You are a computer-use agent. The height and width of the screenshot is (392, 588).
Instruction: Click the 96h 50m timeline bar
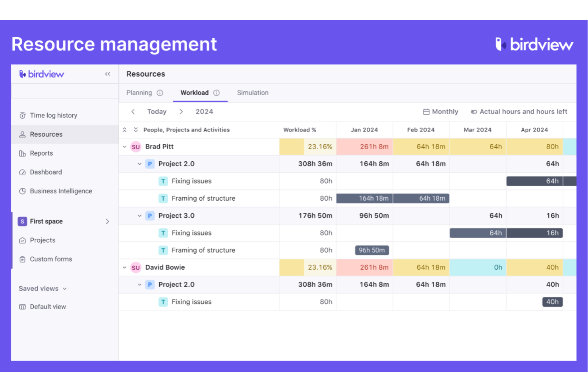[371, 250]
